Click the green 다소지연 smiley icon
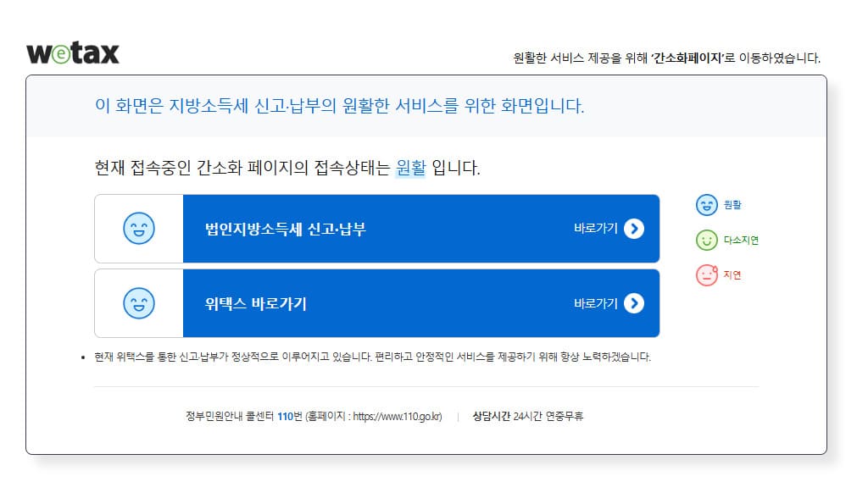Screen dimensions: 857x504 pyautogui.click(x=706, y=240)
